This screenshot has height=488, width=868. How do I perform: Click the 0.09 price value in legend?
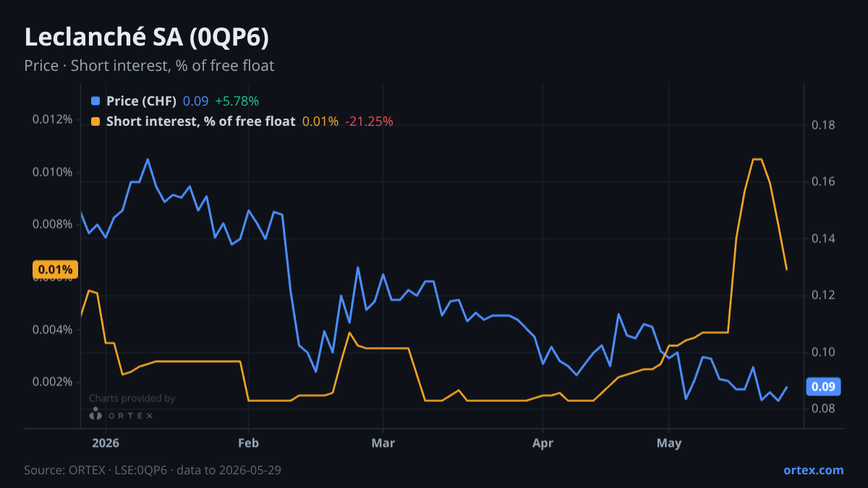tap(195, 101)
